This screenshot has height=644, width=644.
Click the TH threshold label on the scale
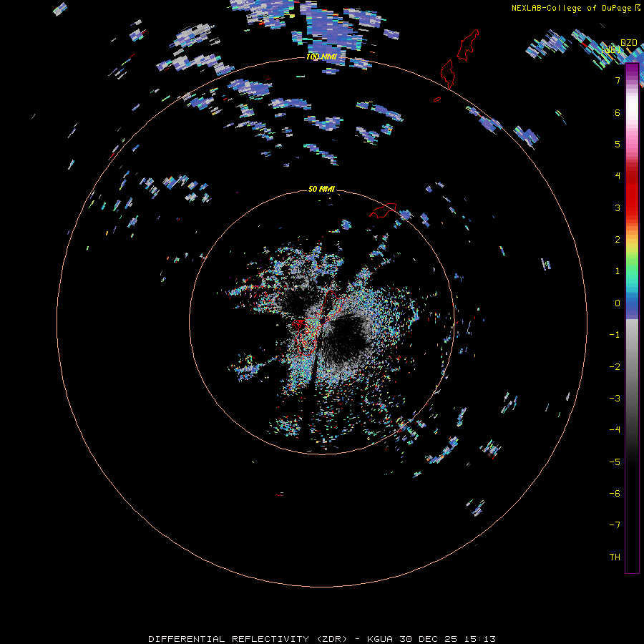tap(615, 557)
